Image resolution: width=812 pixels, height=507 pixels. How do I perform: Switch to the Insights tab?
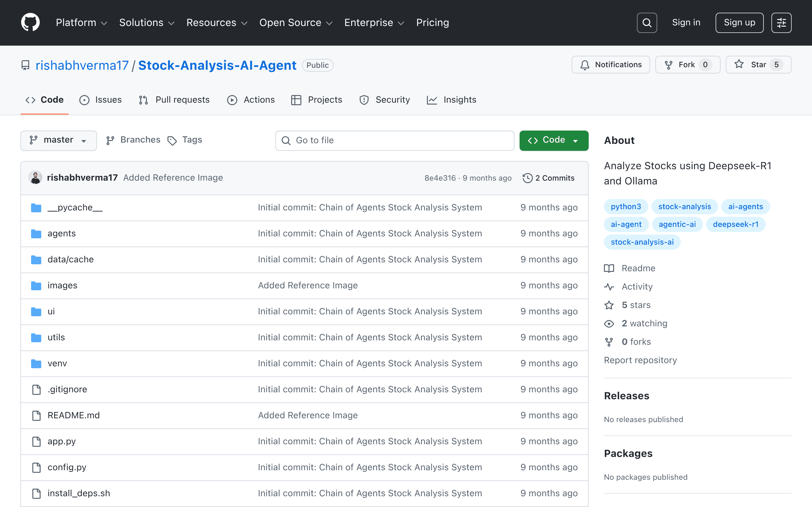[451, 99]
